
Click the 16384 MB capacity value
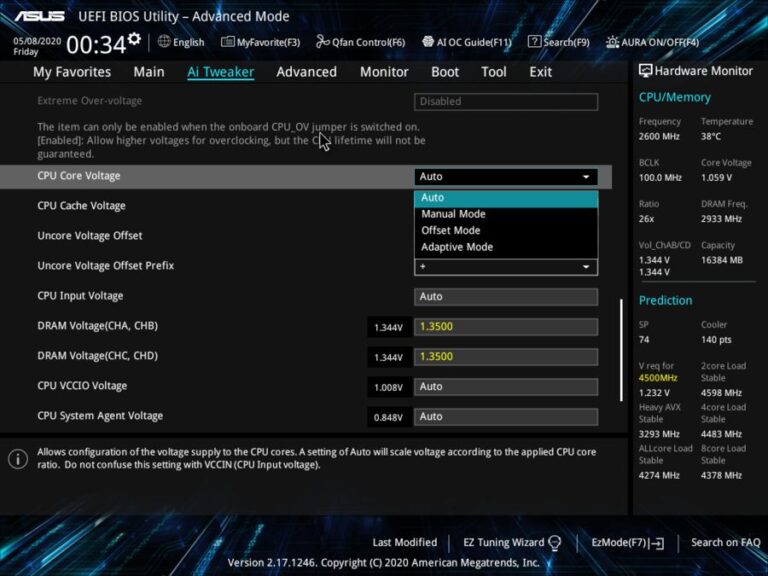[x=722, y=260]
